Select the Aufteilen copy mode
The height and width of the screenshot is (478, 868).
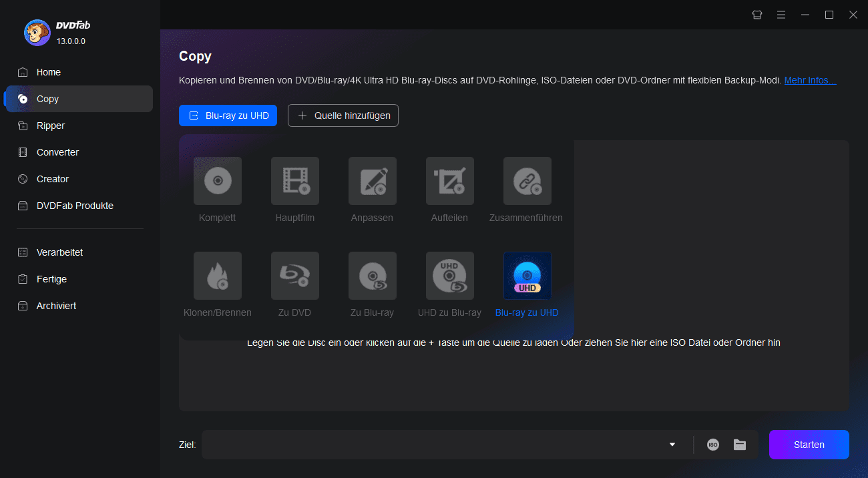tap(450, 181)
